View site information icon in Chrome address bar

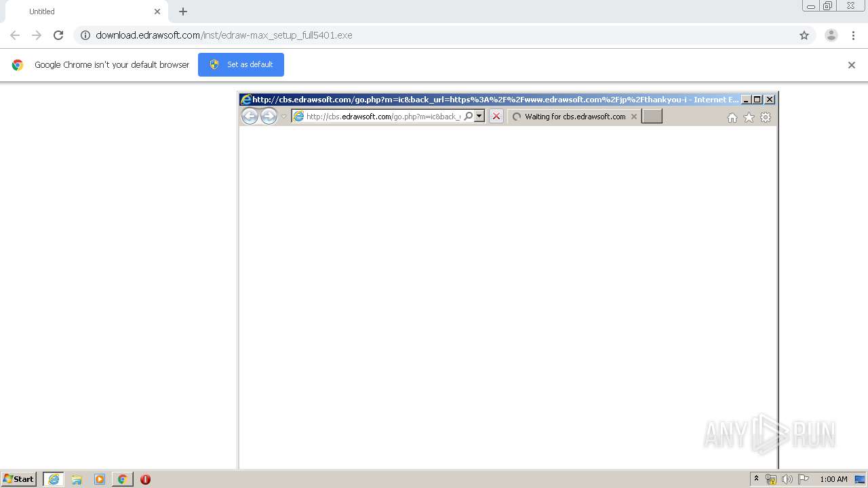pos(85,35)
